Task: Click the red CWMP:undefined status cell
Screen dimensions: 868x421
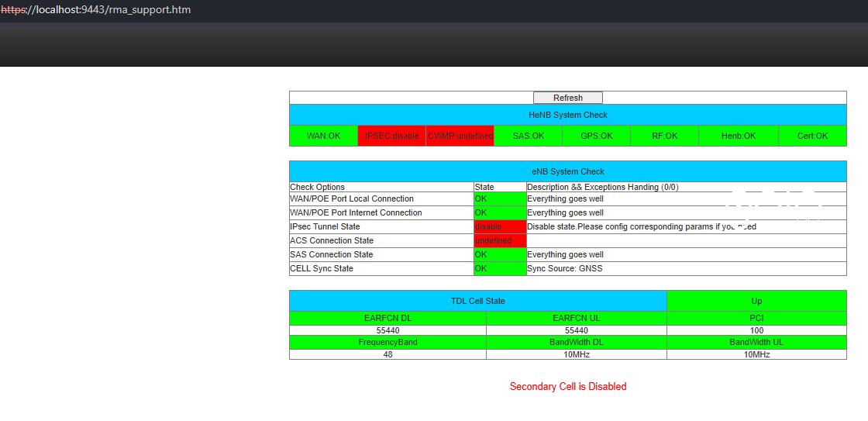Action: pyautogui.click(x=460, y=136)
